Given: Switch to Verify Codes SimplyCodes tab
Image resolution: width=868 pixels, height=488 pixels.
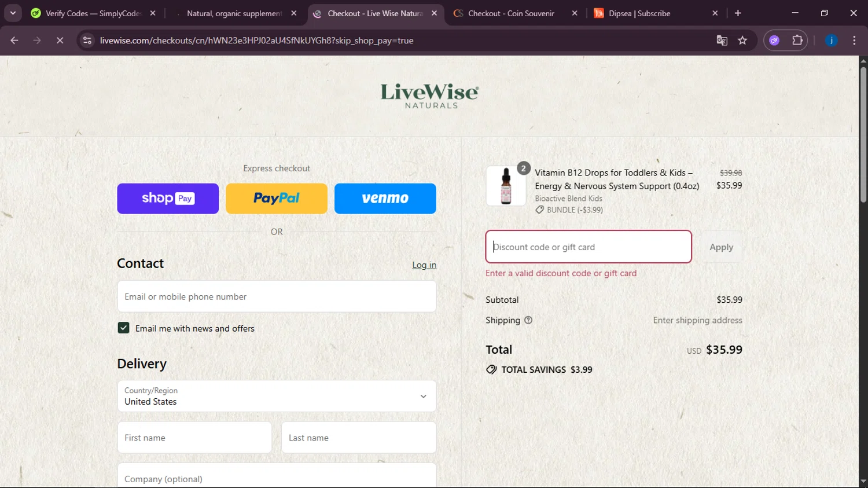Looking at the screenshot, I should pos(93,13).
